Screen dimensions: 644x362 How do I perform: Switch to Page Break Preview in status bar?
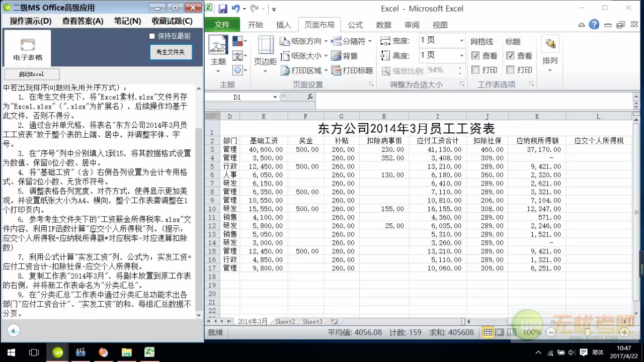click(512, 332)
